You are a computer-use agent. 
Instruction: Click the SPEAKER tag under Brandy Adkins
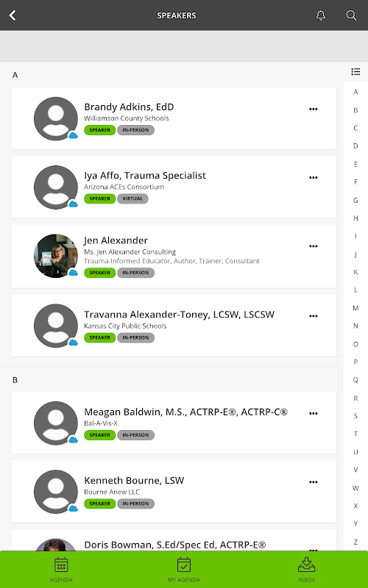99,130
